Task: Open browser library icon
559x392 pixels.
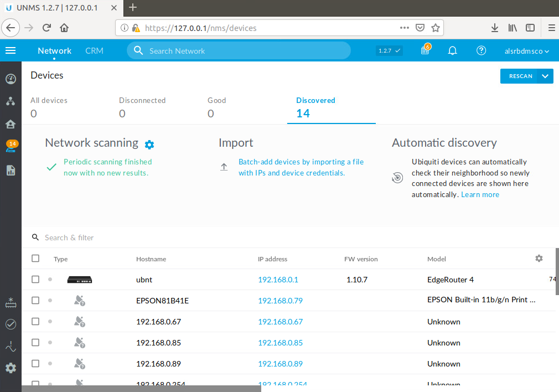Action: [513, 28]
